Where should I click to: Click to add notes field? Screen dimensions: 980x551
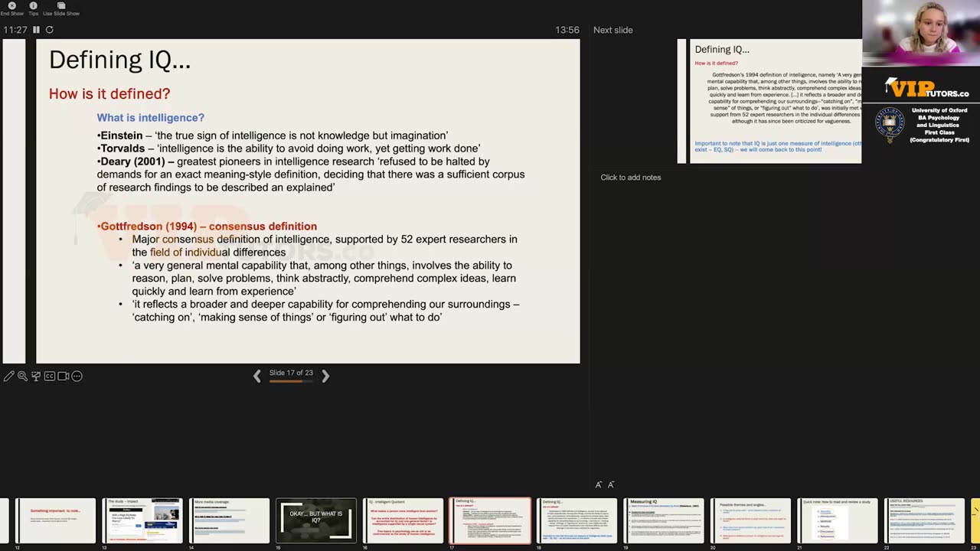[x=630, y=178]
